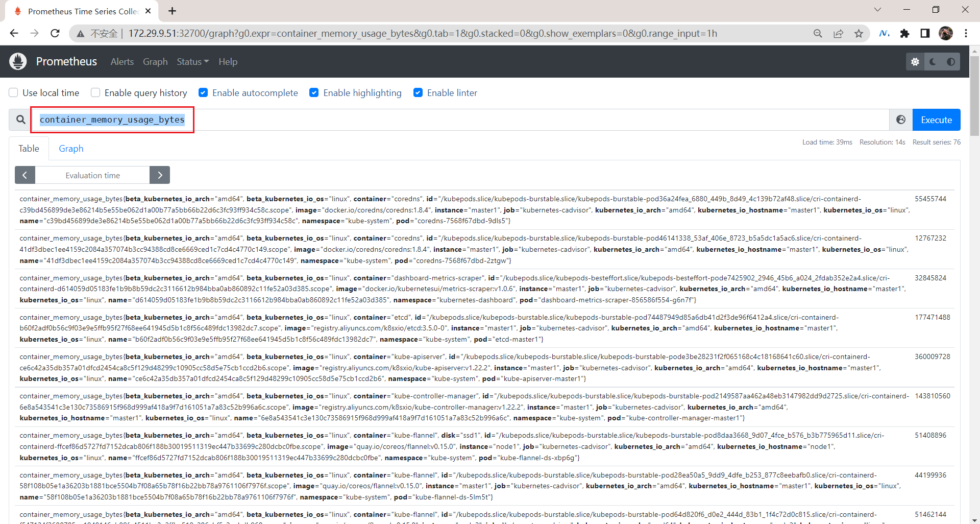Go back with browser back arrow
Viewport: 980px width, 524px height.
14,33
